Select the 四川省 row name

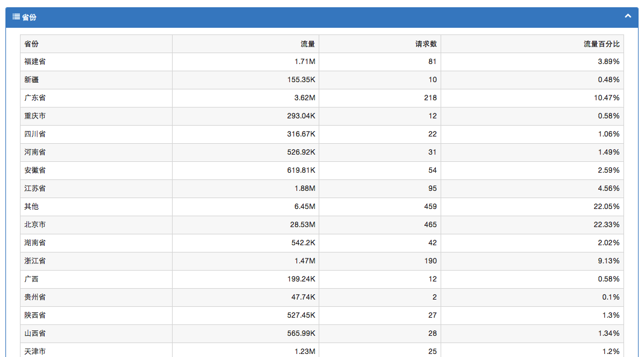click(35, 134)
